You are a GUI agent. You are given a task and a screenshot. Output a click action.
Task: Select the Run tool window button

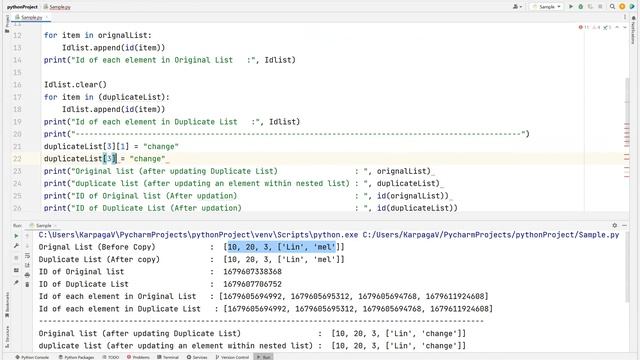tap(263, 357)
